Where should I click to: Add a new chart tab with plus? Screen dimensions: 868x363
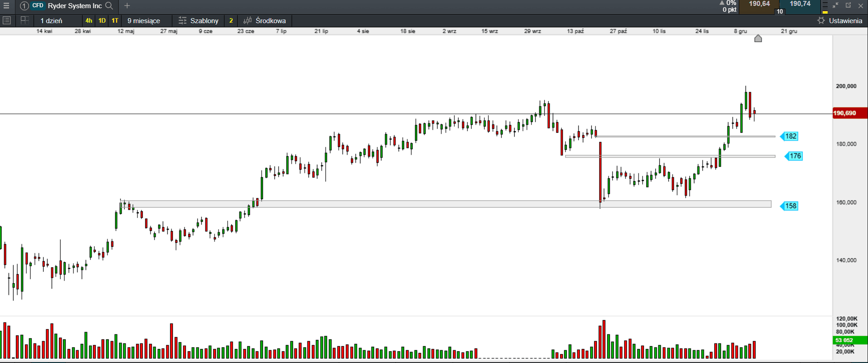[127, 6]
